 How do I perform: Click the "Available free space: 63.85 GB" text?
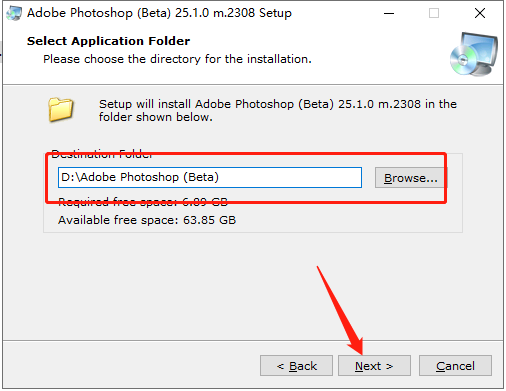tap(147, 220)
